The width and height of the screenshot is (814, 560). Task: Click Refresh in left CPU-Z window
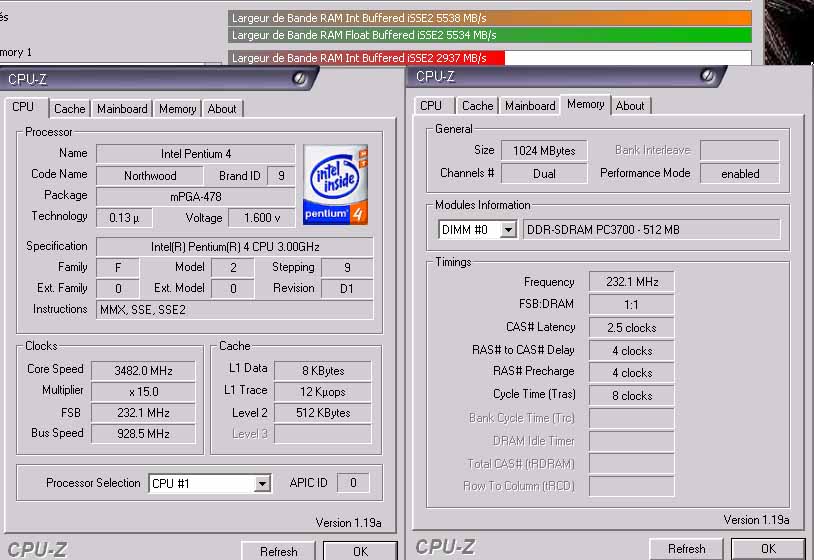279,551
